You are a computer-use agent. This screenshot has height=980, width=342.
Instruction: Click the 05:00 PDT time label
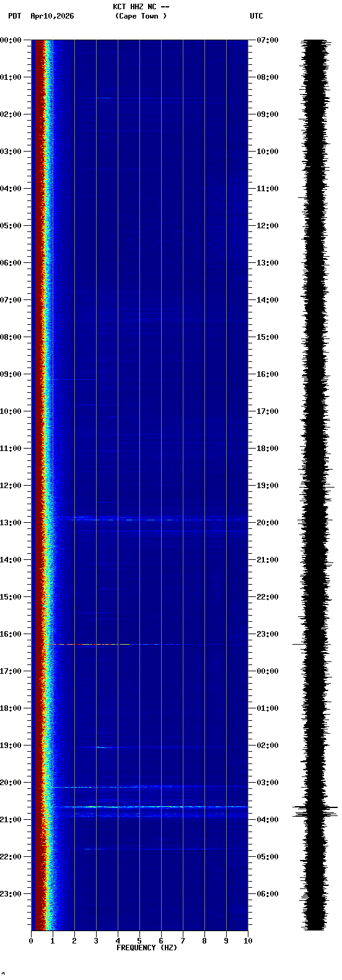[x=11, y=226]
